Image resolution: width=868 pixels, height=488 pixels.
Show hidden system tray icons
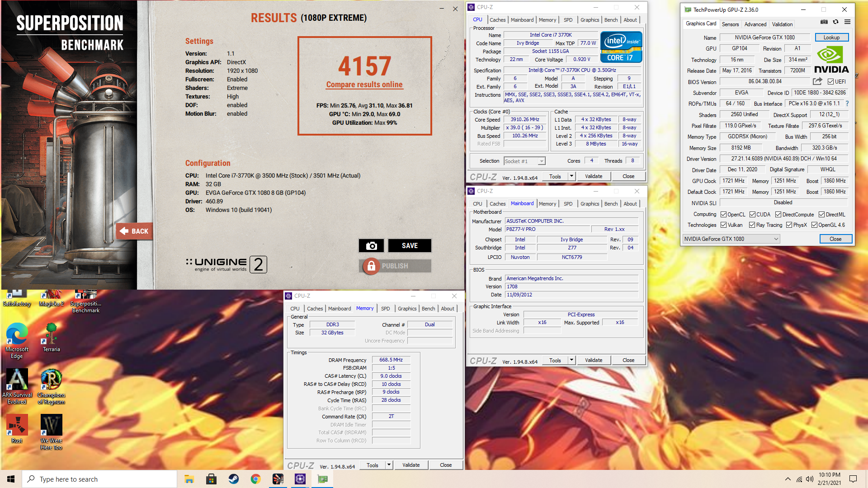(x=788, y=479)
